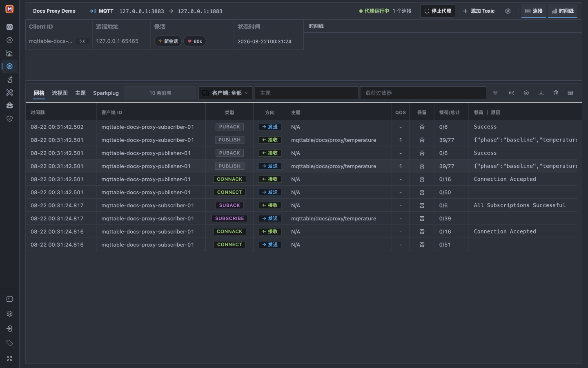
Task: Click the sign-in door icon in the sidebar
Action: [9, 329]
